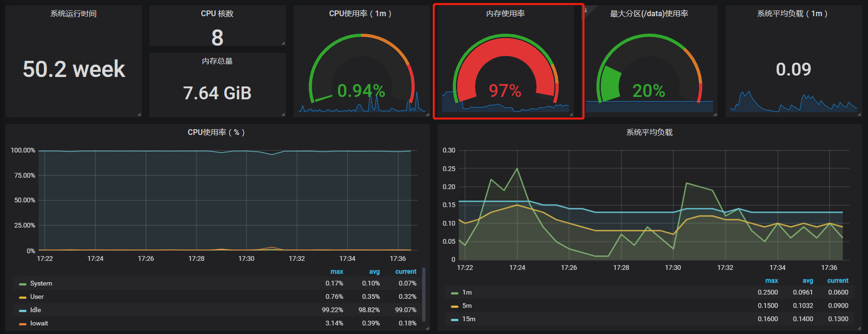Sort load legend by the avg column

coord(808,280)
